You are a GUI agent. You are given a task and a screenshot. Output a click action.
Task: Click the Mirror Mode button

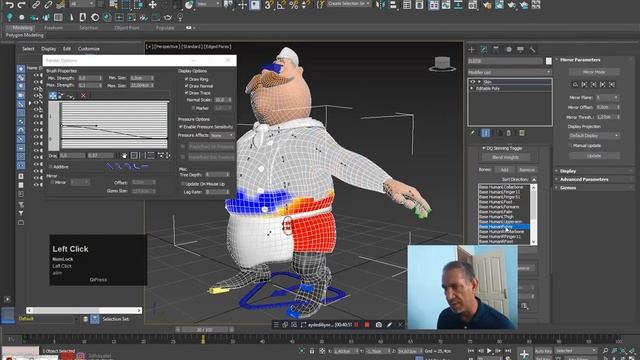(594, 72)
